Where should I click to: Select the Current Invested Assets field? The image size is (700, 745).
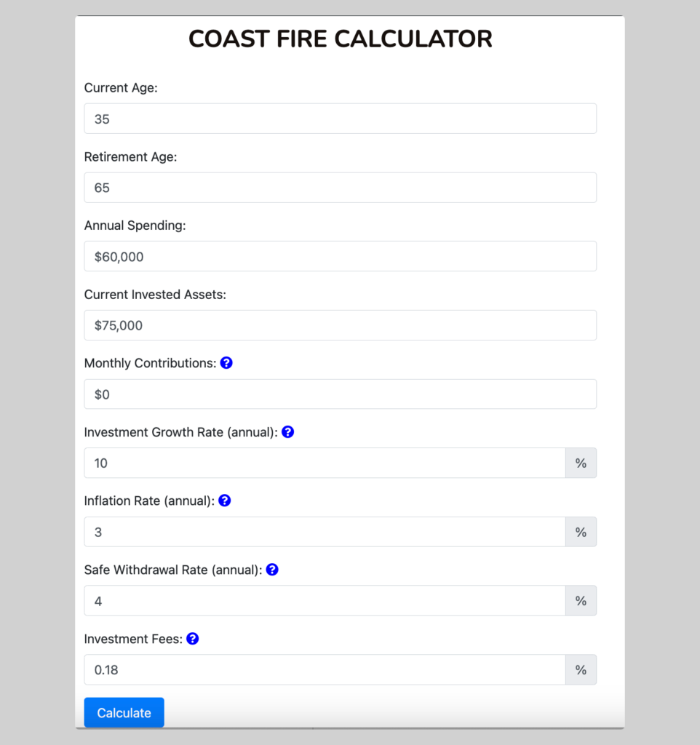[x=340, y=325]
